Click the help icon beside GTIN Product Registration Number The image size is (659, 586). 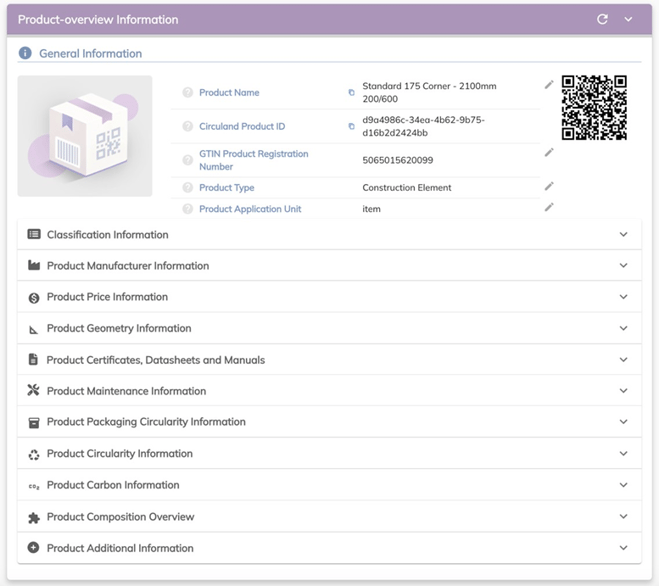pos(187,160)
